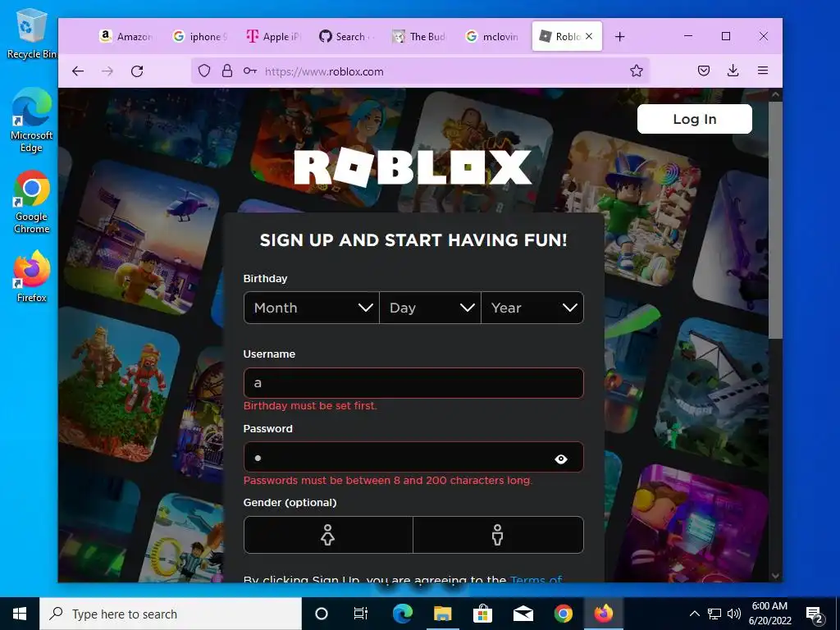Screen dimensions: 840x630
Task: Open Microsoft Edge desktop shortcut
Action: 32,120
